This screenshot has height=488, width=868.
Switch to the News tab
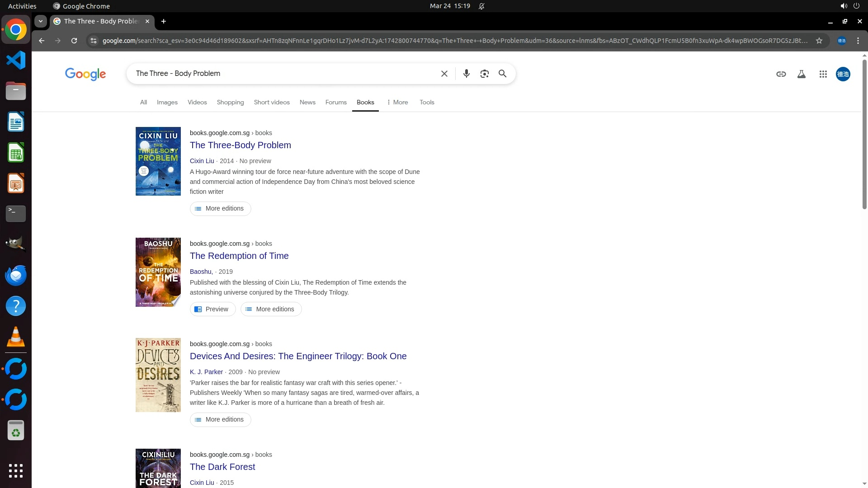click(307, 102)
